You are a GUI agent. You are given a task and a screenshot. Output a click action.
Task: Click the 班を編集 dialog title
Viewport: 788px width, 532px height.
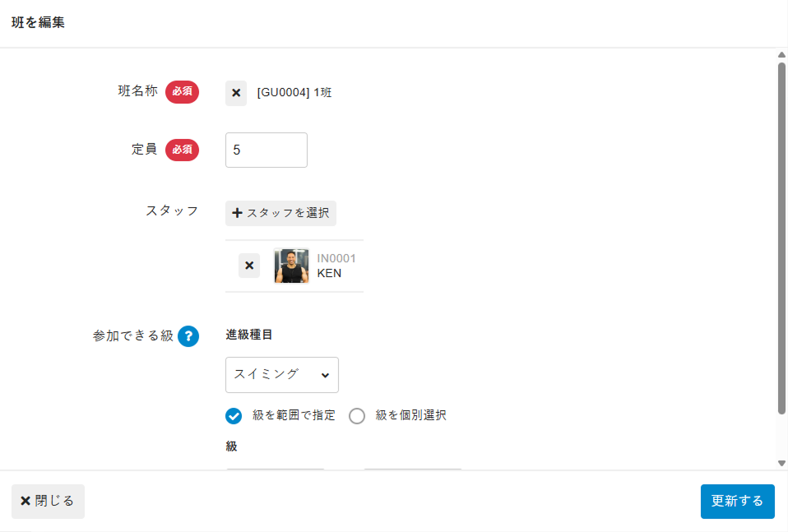(38, 23)
